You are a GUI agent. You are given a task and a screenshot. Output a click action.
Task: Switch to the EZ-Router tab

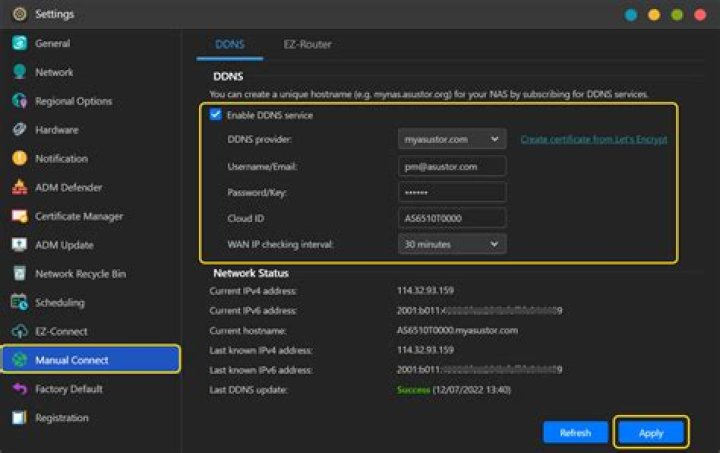point(306,44)
